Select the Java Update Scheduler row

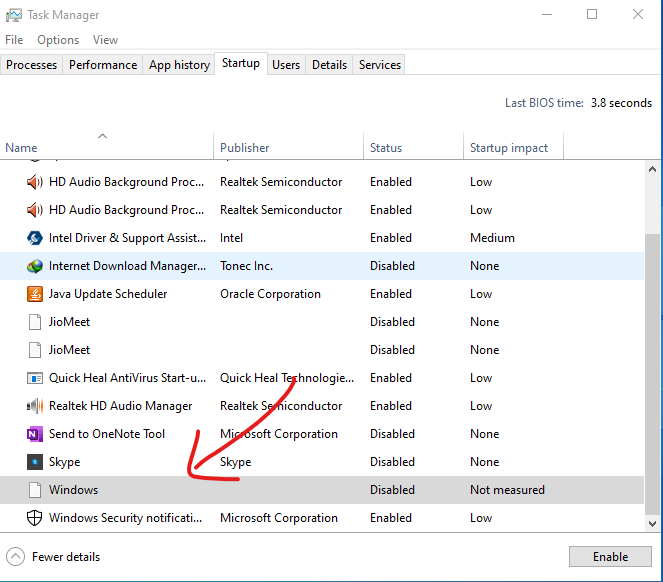(322, 294)
